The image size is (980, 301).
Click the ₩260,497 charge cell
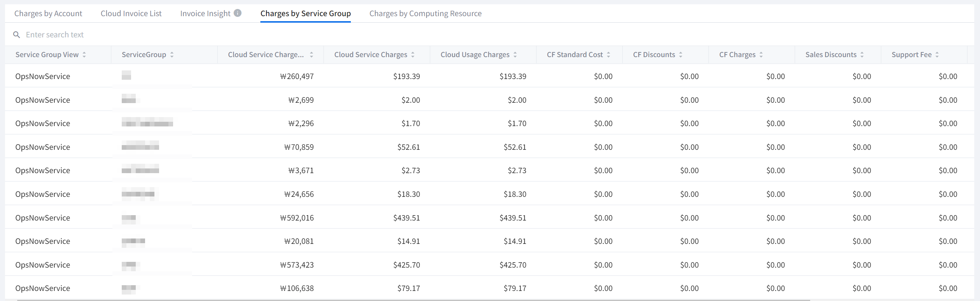[297, 77]
